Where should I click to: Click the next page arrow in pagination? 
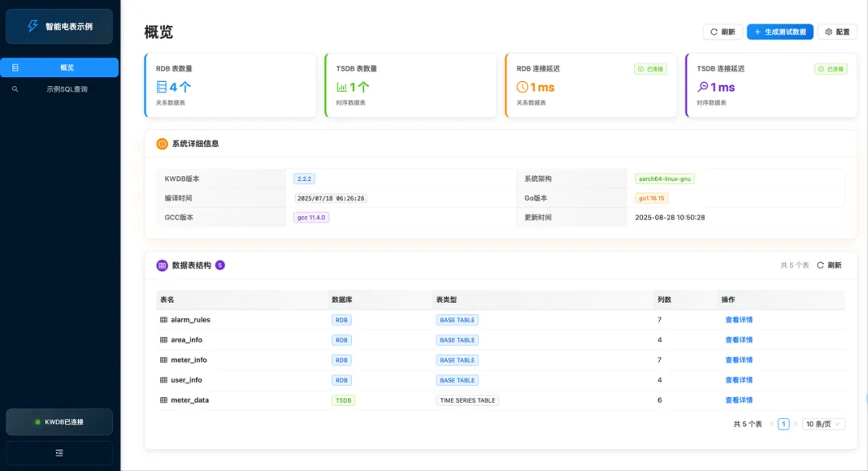[795, 424]
